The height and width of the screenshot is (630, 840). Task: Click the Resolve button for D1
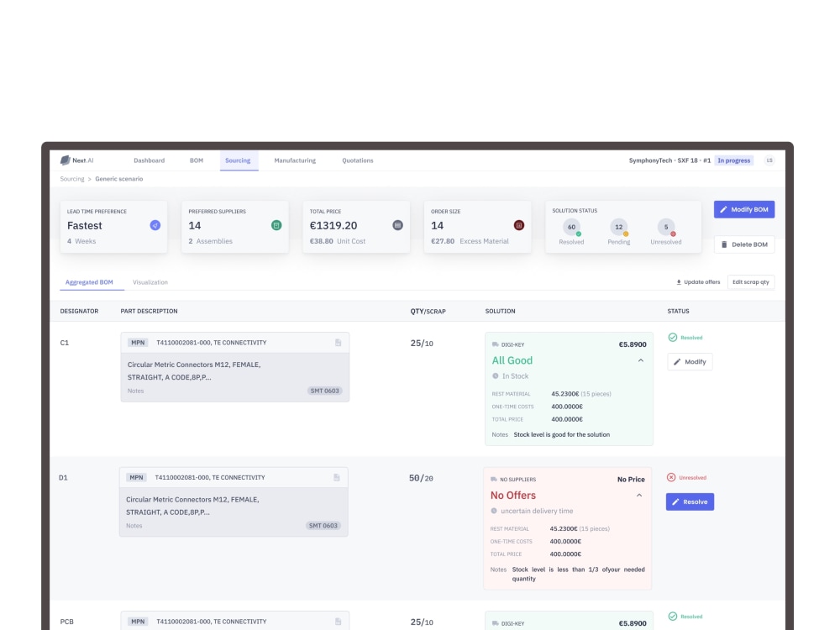tap(690, 502)
